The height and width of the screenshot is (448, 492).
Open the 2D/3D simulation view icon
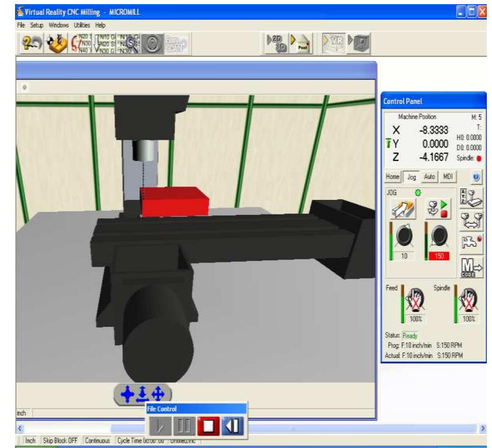276,44
